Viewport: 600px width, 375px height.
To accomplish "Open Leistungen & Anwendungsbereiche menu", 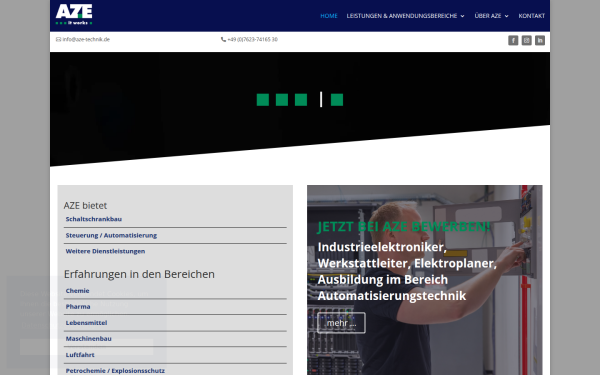I will pyautogui.click(x=402, y=16).
